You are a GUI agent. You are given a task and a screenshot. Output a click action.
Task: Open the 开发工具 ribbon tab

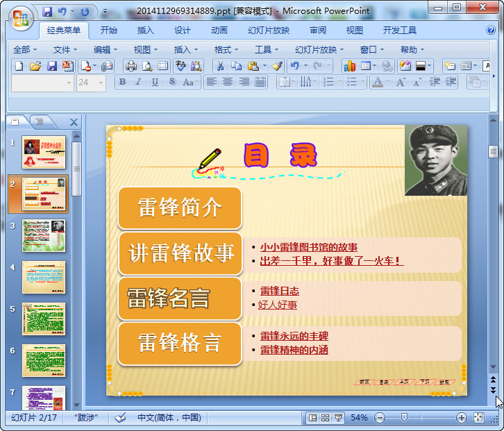click(x=400, y=31)
